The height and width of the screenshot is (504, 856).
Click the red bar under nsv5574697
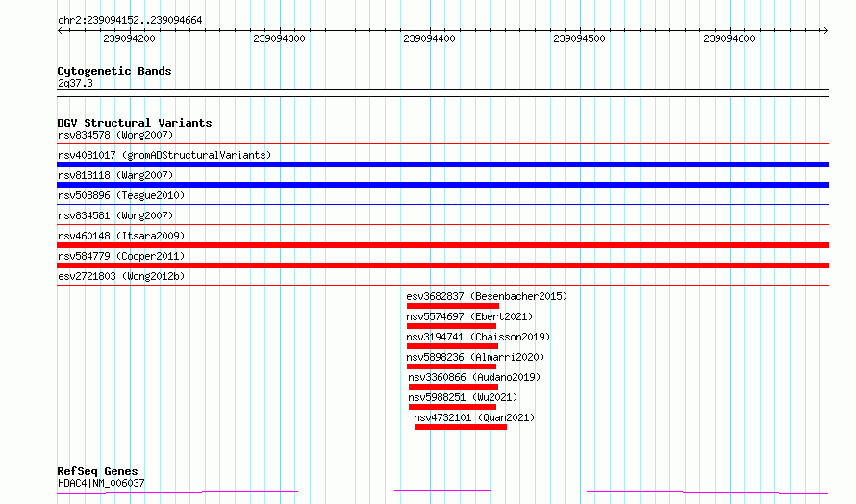point(451,326)
